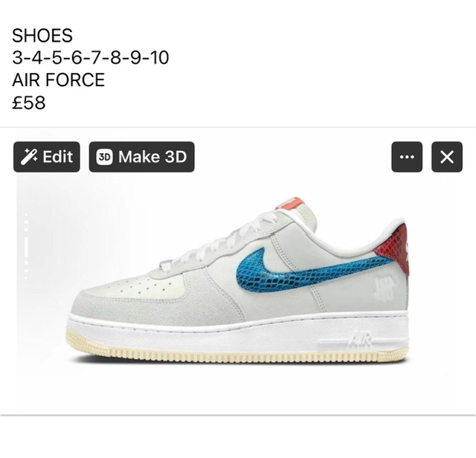476x458 pixels.
Task: Click the red snakeskin heel tab
Action: coord(392,248)
